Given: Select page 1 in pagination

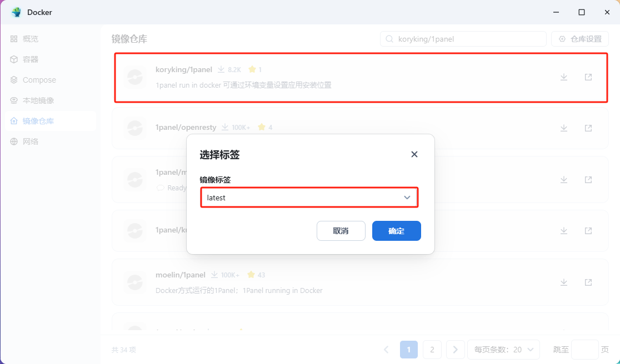Looking at the screenshot, I should tap(409, 350).
